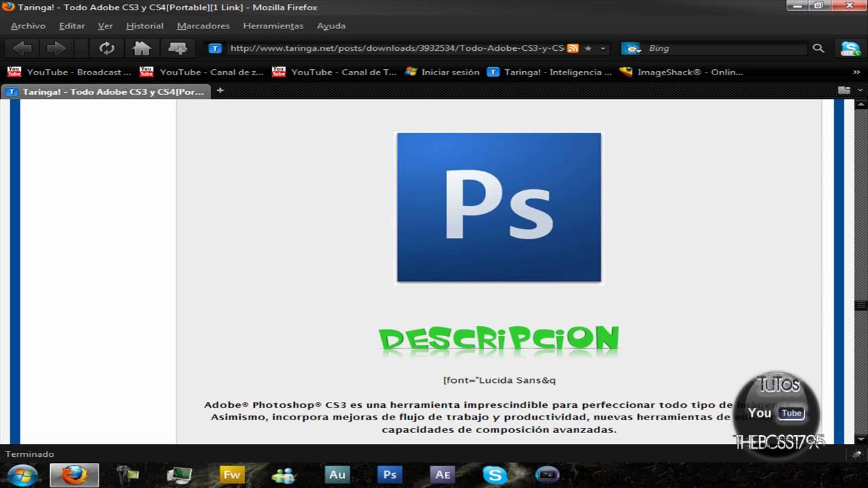Open the downloads icon next to Home

pyautogui.click(x=177, y=48)
